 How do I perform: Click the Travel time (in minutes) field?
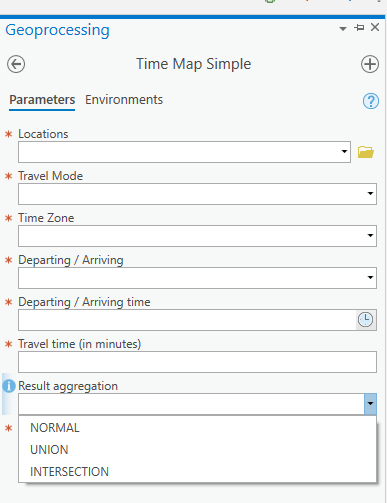197,362
